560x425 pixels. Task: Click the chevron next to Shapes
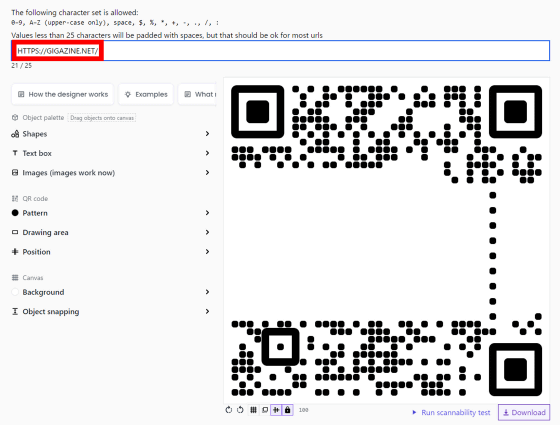click(207, 134)
